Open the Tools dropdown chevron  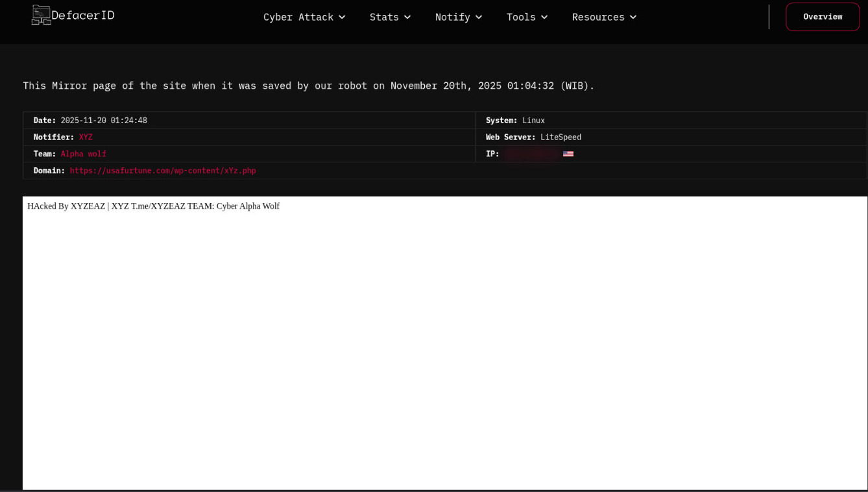point(544,17)
